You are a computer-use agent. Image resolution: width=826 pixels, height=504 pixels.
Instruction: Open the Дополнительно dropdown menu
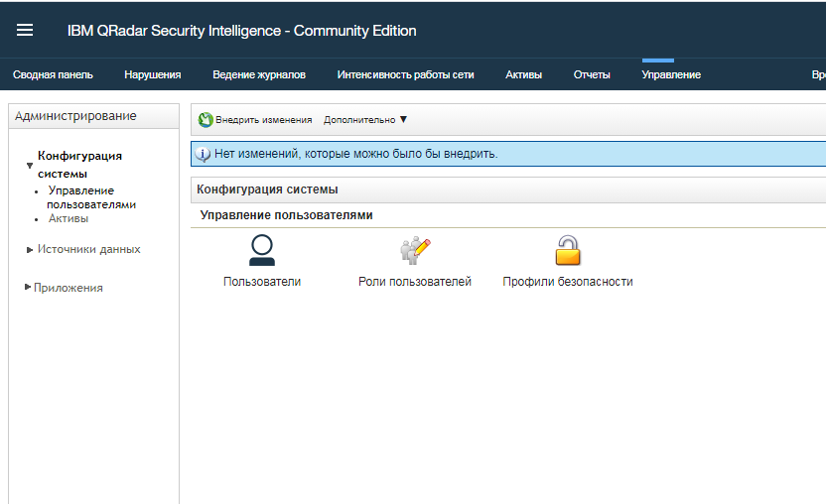coord(365,120)
